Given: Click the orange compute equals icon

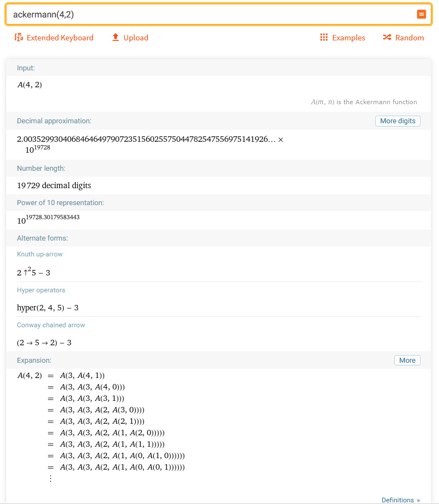Looking at the screenshot, I should pos(421,15).
